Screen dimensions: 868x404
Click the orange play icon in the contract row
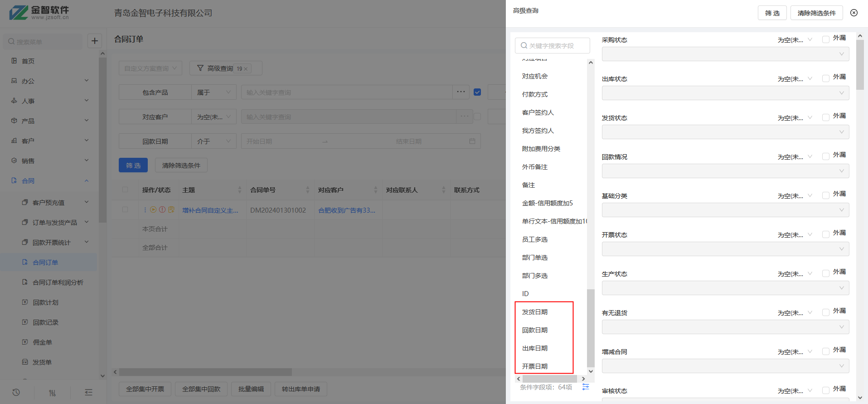coord(153,209)
